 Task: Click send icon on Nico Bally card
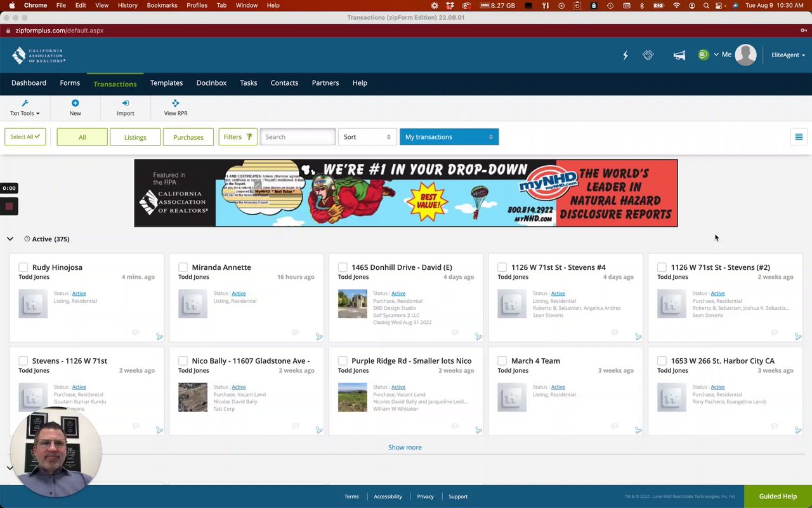click(319, 430)
